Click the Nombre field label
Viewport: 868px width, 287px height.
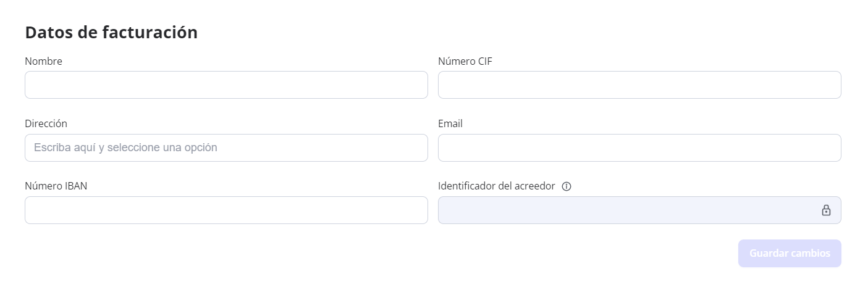point(43,61)
